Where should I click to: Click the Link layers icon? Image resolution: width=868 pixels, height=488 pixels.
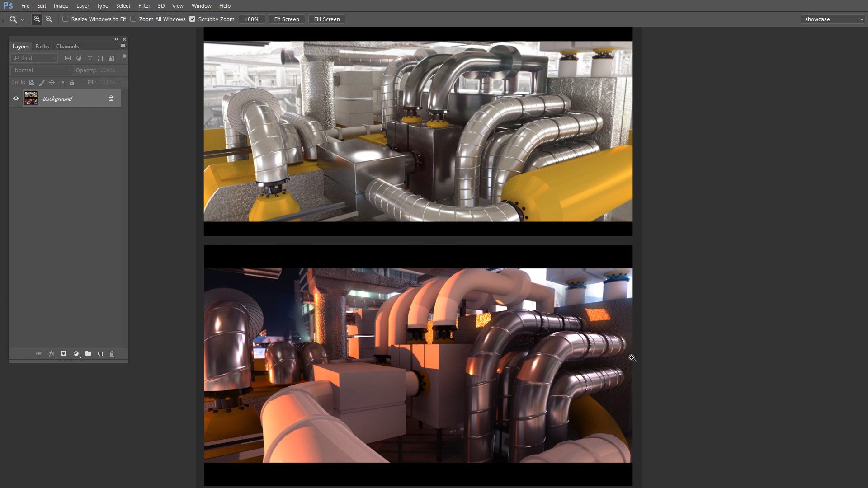[39, 354]
